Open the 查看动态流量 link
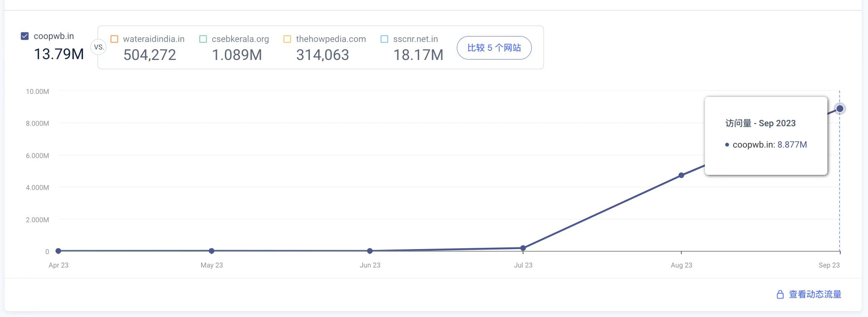The image size is (868, 317). pyautogui.click(x=815, y=294)
